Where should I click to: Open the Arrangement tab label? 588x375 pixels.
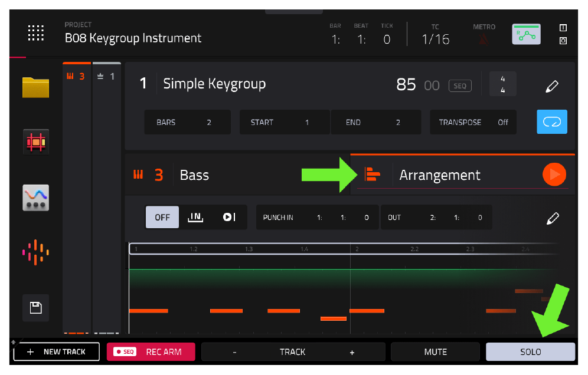coord(439,175)
